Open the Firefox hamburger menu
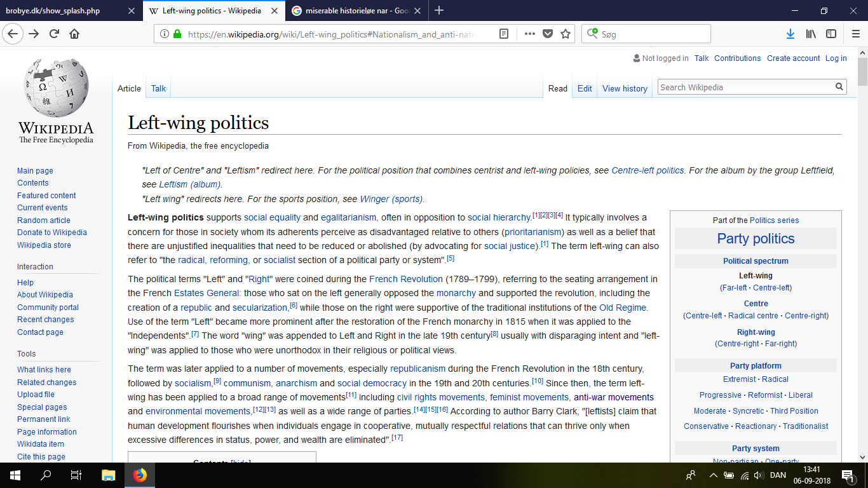The width and height of the screenshot is (868, 488). tap(855, 34)
